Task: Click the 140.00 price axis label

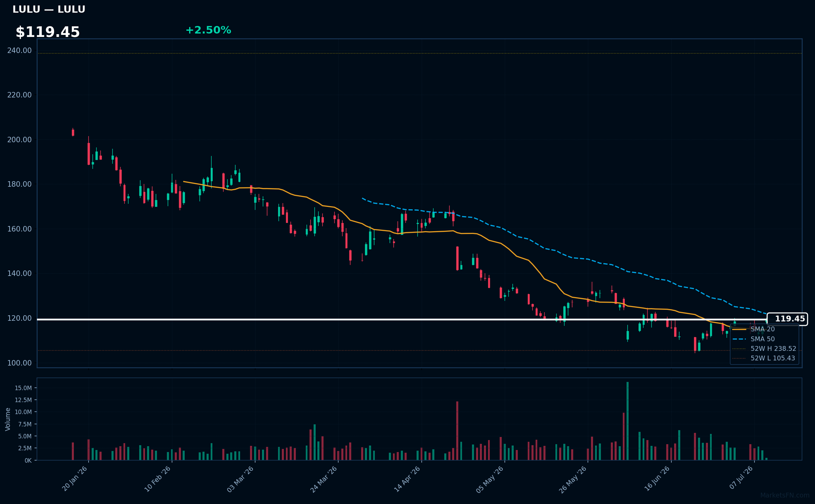Action: [19, 274]
